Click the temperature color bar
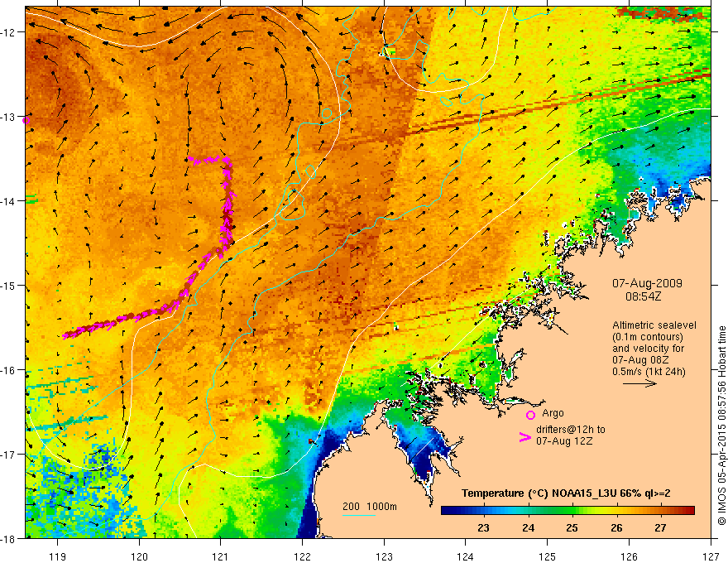The width and height of the screenshot is (728, 563). point(568,511)
